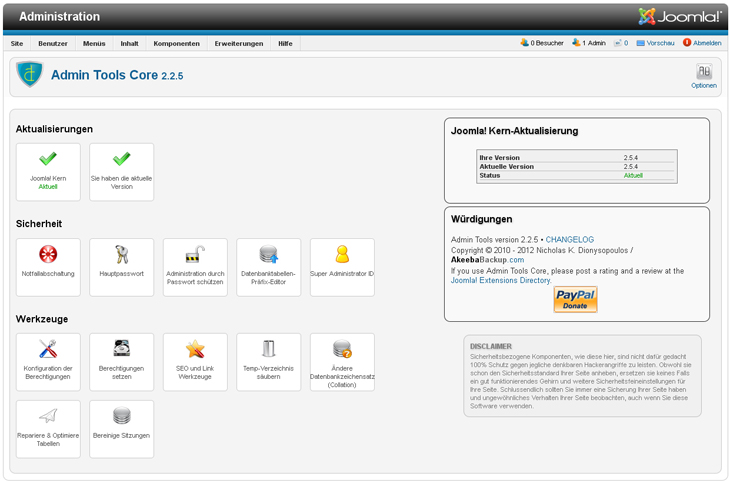Follow the AkeebaBackup.com link
The height and width of the screenshot is (483, 730).
pyautogui.click(x=487, y=260)
